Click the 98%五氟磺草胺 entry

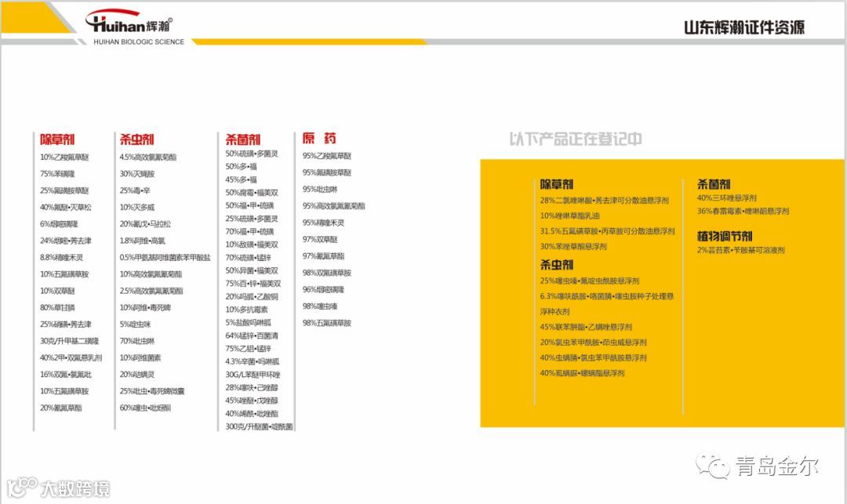(327, 323)
